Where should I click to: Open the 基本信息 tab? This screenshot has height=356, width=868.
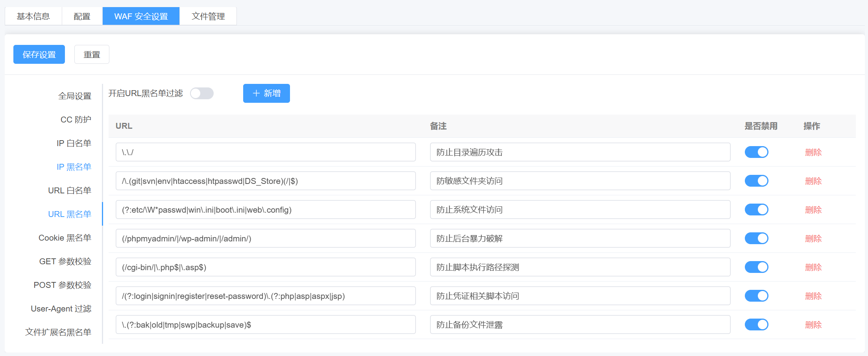(33, 16)
